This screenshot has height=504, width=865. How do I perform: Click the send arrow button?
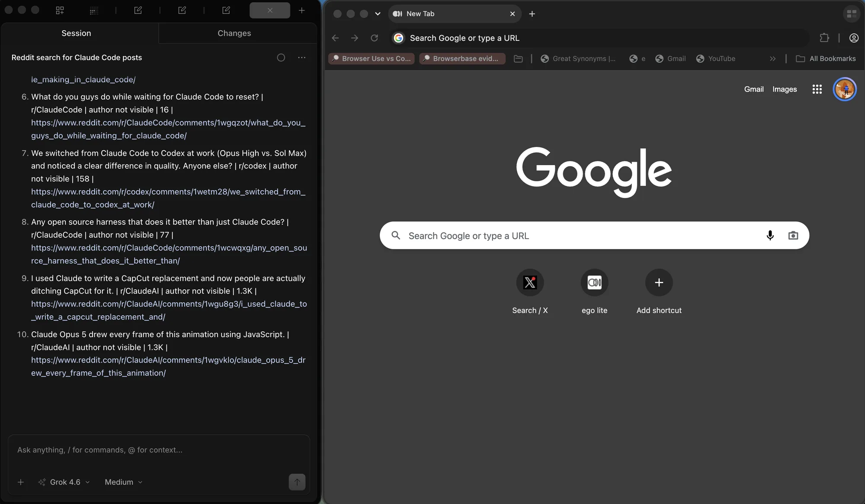click(x=297, y=482)
